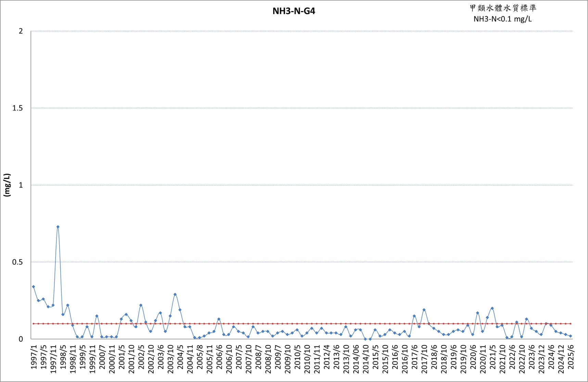
Task: Select the x-axis label 2010/5
Action: point(297,357)
